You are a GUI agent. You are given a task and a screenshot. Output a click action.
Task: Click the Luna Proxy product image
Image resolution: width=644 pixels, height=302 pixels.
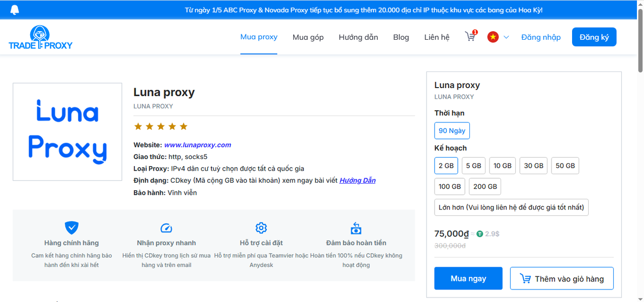coord(67,131)
